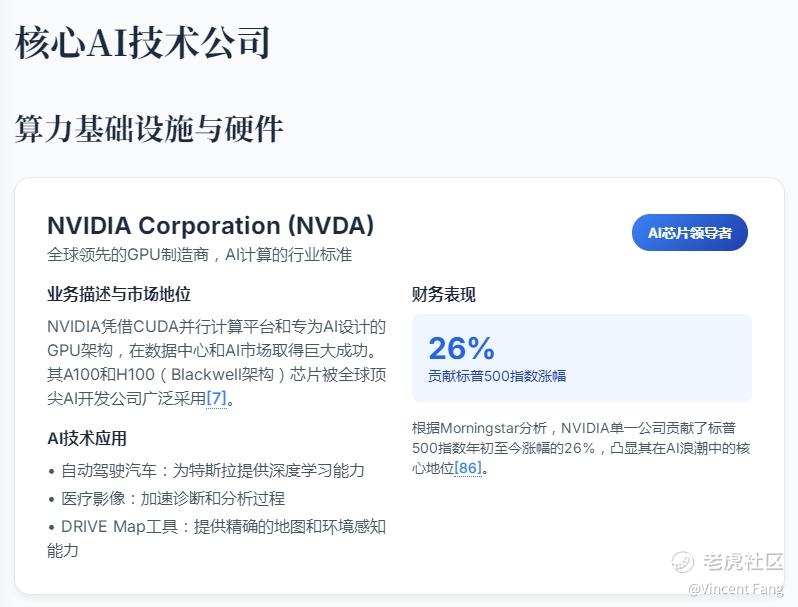Screen dimensions: 798x607
Task: Click the AI芯片领导者 badge
Action: point(689,233)
